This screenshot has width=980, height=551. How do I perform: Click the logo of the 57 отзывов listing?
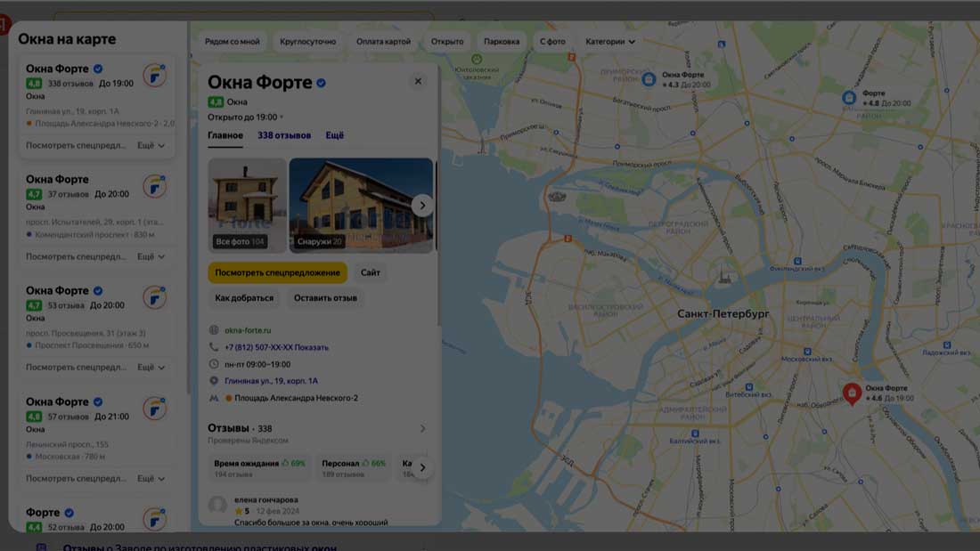point(154,409)
